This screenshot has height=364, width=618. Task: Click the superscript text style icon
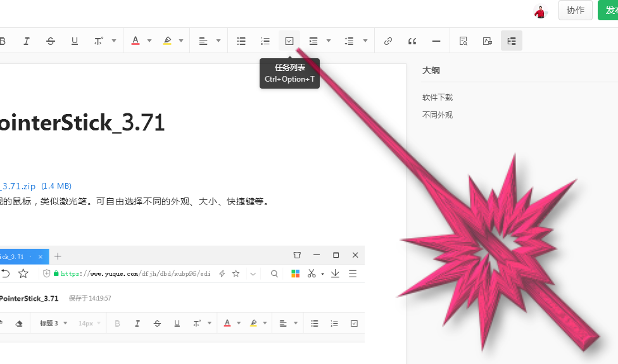pyautogui.click(x=98, y=41)
